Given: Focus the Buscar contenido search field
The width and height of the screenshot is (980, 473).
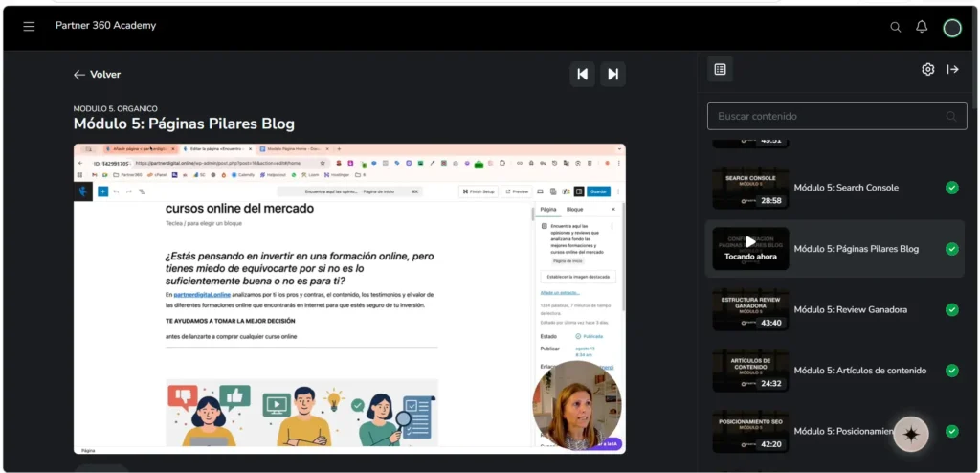Looking at the screenshot, I should [x=836, y=117].
